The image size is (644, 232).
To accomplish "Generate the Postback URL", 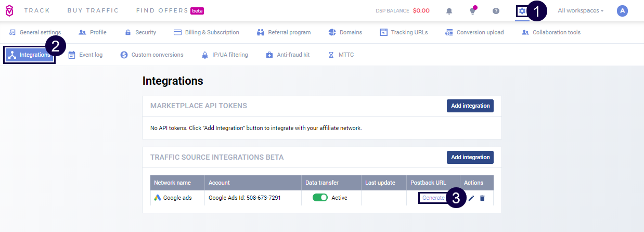I will point(433,198).
